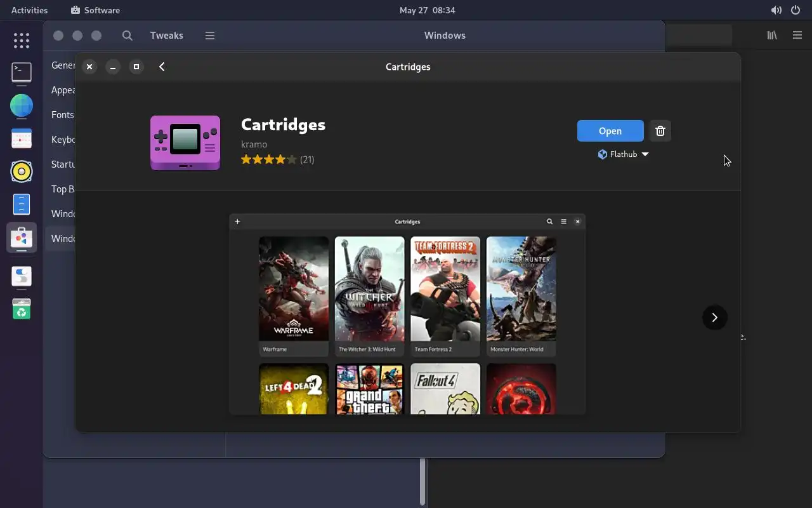Image resolution: width=812 pixels, height=508 pixels.
Task: Click the Team Fortress 2 cover in screenshot
Action: (x=445, y=289)
